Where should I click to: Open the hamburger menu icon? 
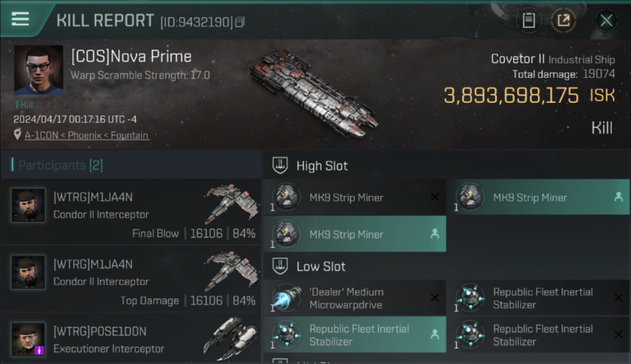point(20,19)
